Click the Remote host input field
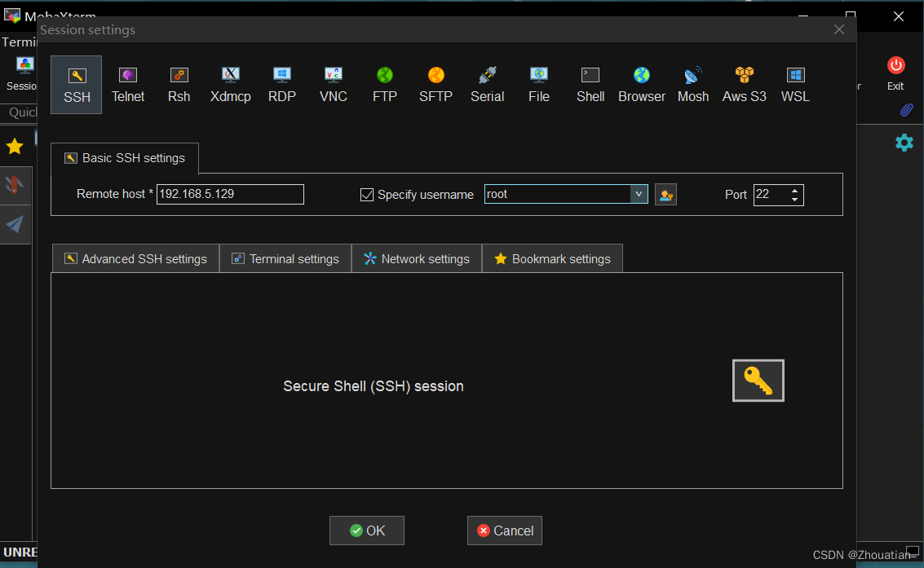The width and height of the screenshot is (924, 568). [x=231, y=194]
